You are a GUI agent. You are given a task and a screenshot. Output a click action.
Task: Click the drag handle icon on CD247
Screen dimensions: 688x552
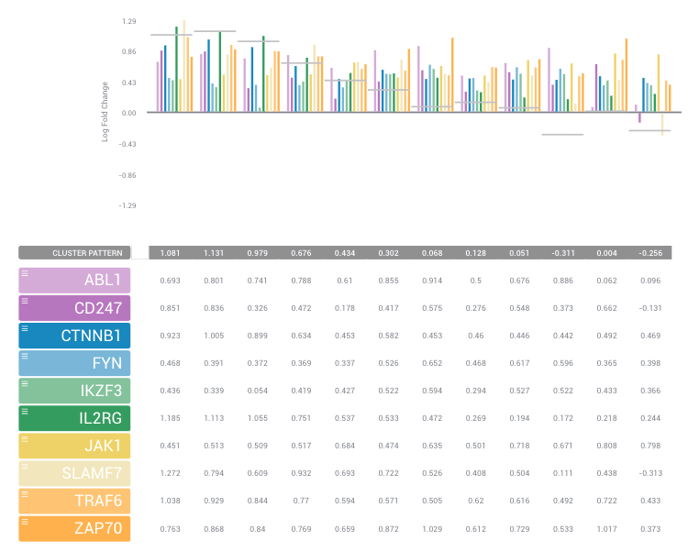pyautogui.click(x=25, y=301)
